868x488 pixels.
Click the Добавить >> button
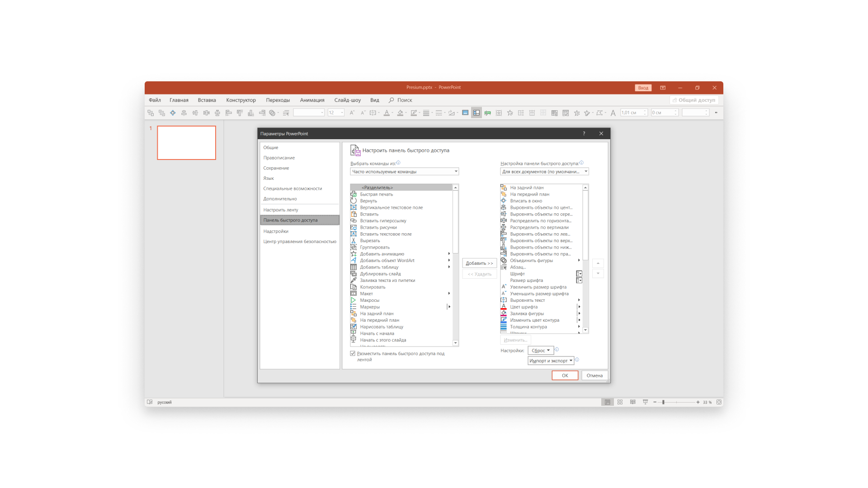(479, 263)
